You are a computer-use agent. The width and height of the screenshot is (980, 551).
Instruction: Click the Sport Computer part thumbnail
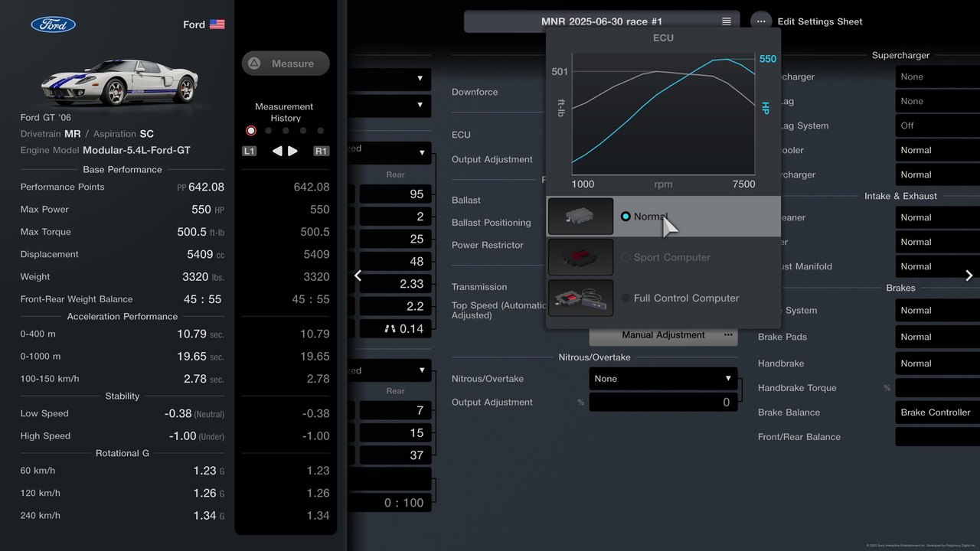tap(581, 257)
